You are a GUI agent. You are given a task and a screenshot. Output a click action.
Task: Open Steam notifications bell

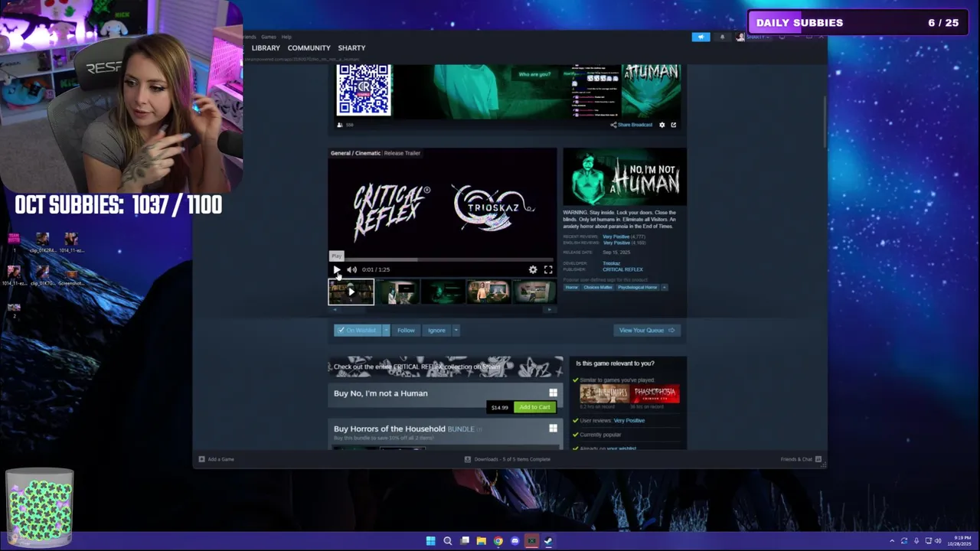(x=722, y=37)
